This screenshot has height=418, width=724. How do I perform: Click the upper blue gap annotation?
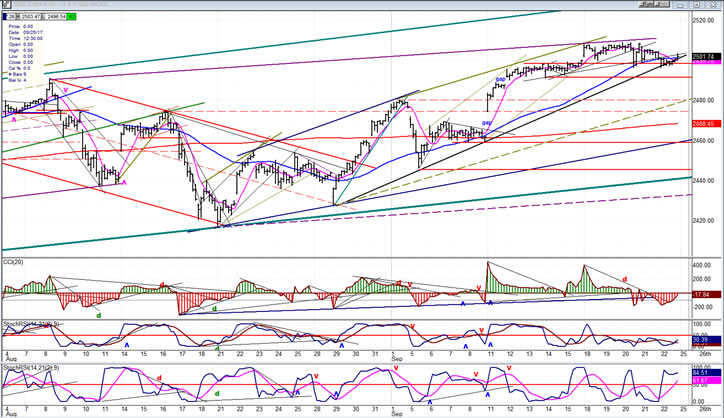[x=500, y=78]
